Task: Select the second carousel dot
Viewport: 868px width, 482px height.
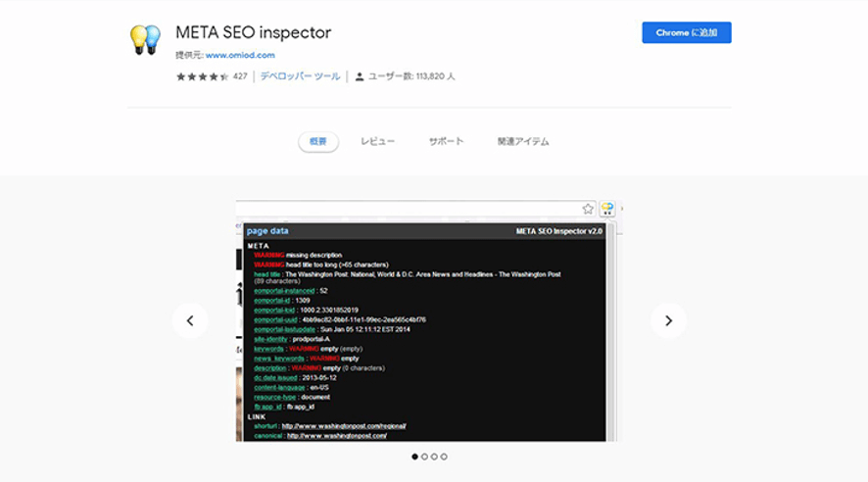Action: point(424,457)
